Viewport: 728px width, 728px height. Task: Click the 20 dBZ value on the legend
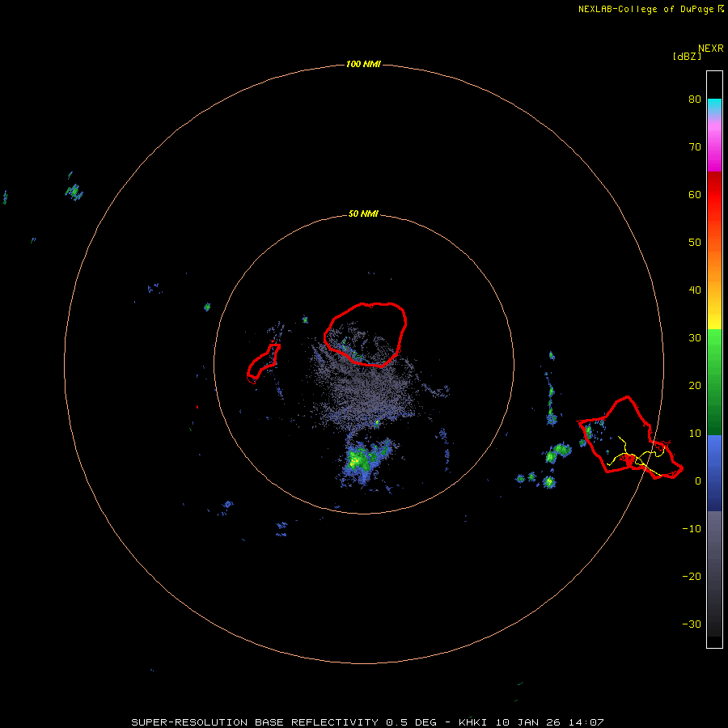pyautogui.click(x=695, y=386)
